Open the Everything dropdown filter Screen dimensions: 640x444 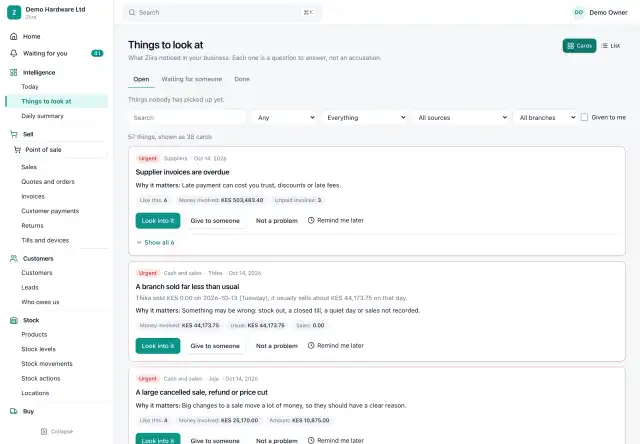[366, 118]
